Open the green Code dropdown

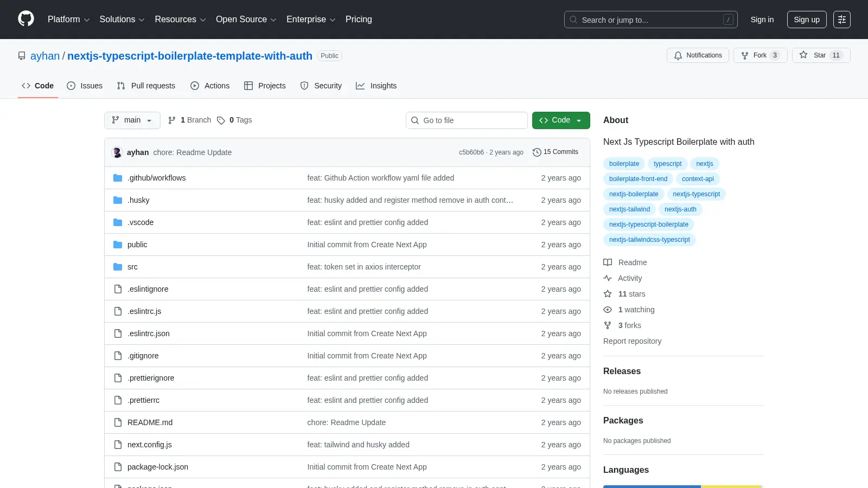(x=561, y=120)
